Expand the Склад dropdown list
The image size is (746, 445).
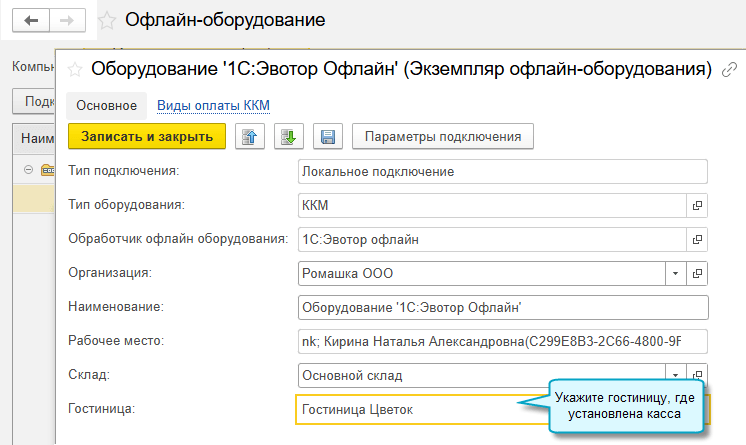coord(675,376)
